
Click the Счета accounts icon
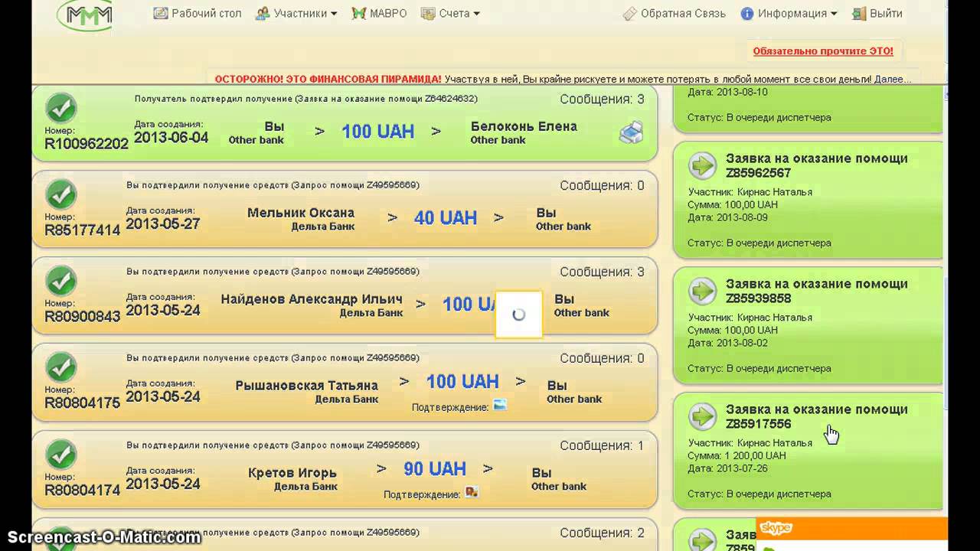coord(428,13)
